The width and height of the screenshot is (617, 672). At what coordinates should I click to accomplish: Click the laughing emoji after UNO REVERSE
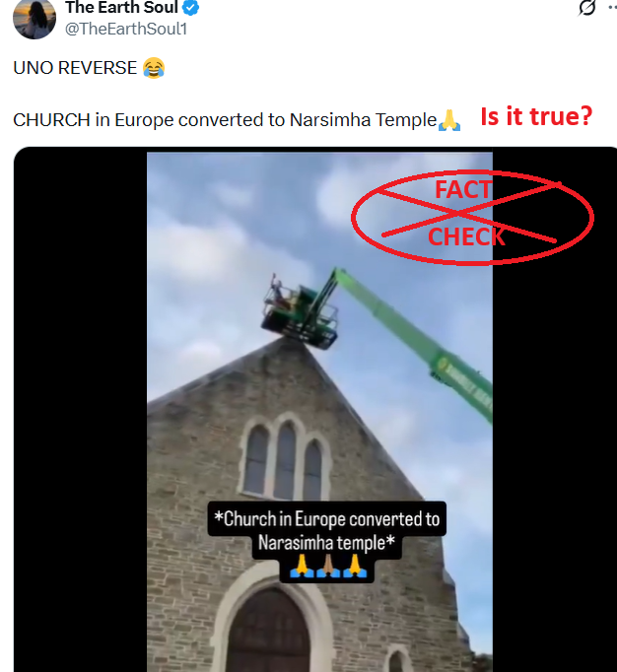coord(154,68)
